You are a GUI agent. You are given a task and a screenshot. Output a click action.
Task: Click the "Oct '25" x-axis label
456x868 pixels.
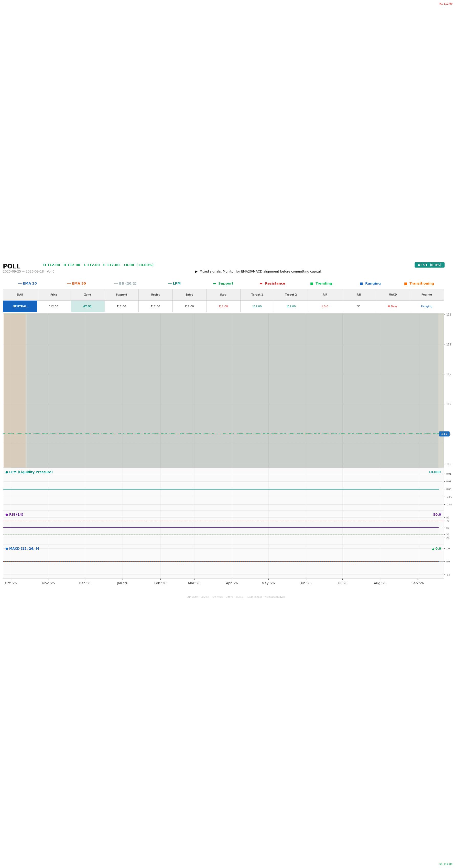coord(11,583)
